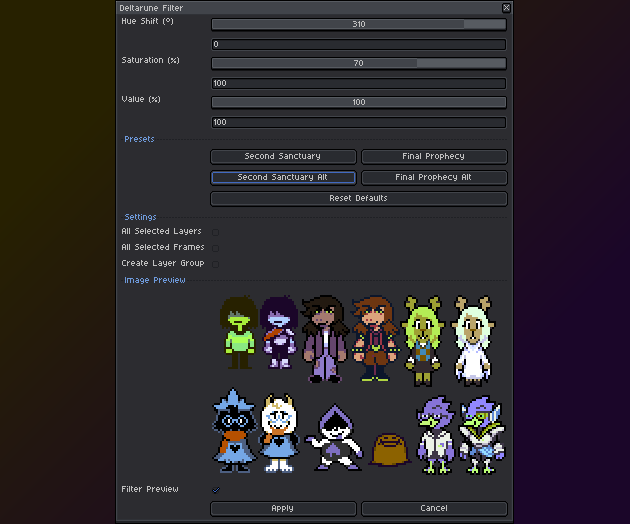Click the Value slider showing 100
Screen dimensions: 630x524
(358, 102)
